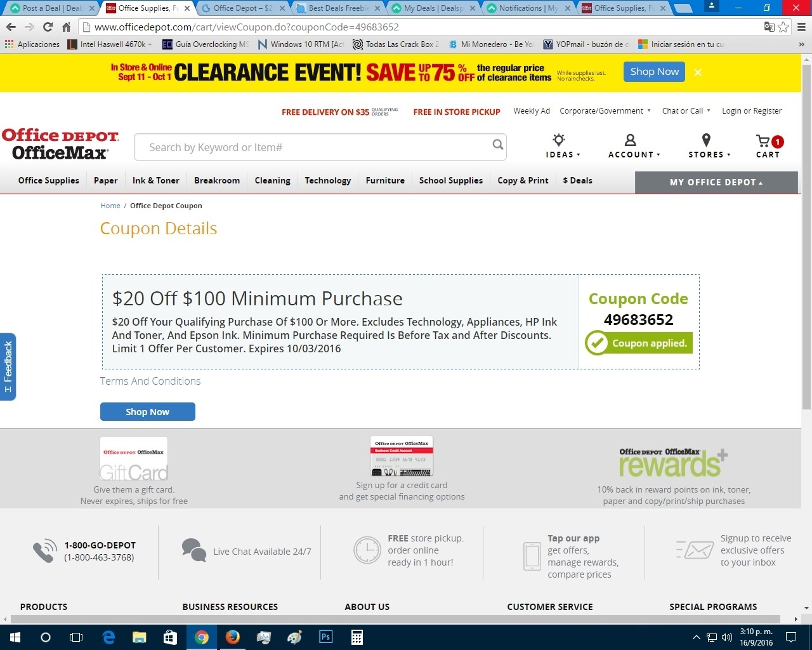Click the Stores location pin icon
The height and width of the screenshot is (650, 812).
pyautogui.click(x=706, y=140)
